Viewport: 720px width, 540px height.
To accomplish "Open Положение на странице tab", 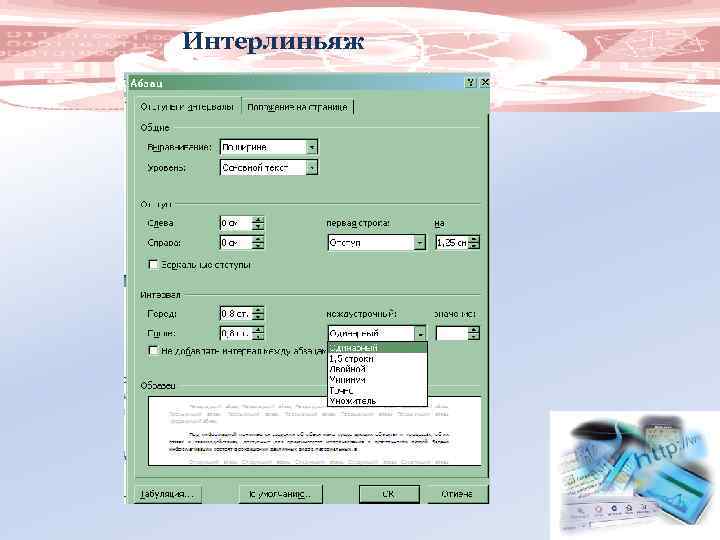I will 297,107.
